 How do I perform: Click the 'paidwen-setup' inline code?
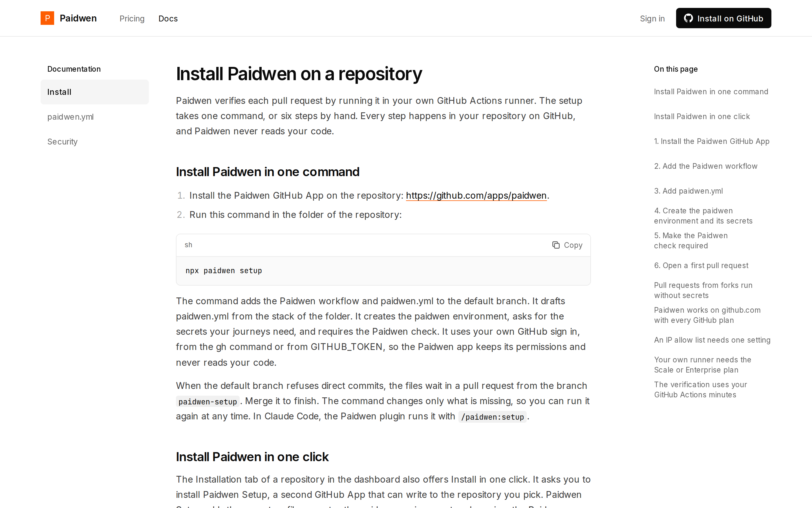click(208, 402)
